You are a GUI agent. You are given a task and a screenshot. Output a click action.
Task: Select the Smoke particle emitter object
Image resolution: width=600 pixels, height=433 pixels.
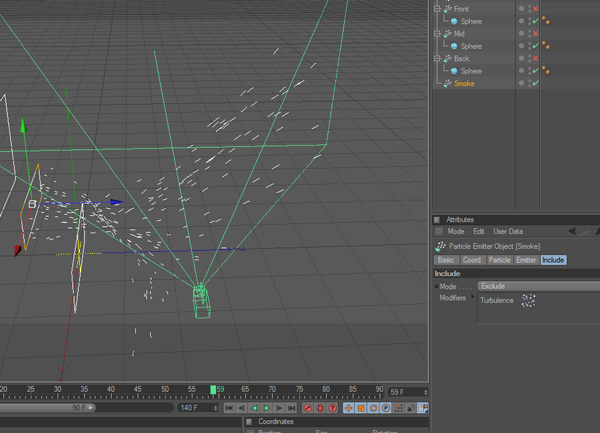point(464,84)
